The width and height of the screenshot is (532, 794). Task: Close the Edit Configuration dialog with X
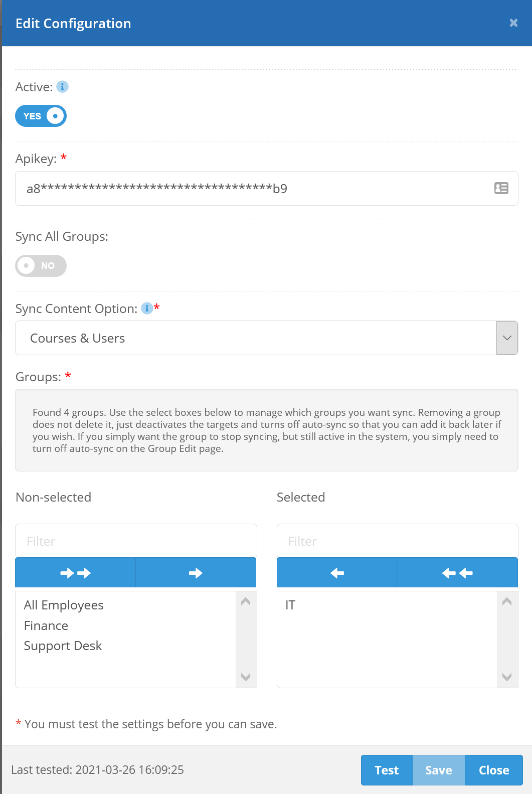click(x=513, y=23)
